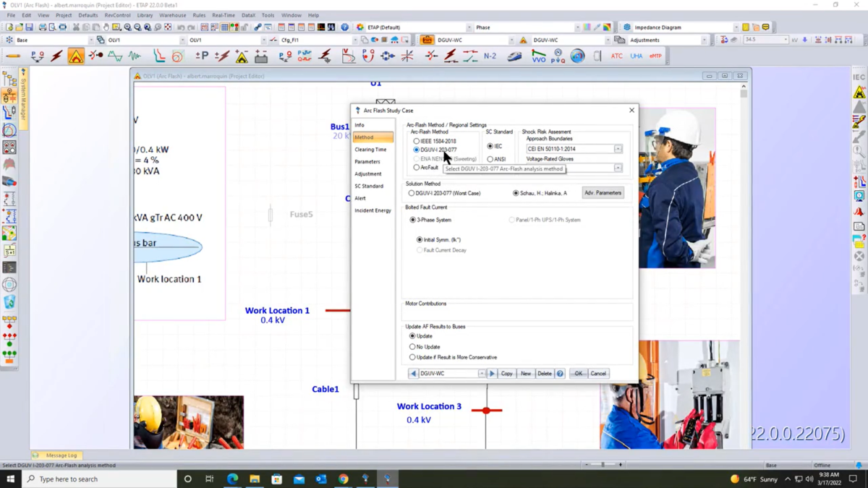Select the eMTP toolbar icon

click(655, 56)
